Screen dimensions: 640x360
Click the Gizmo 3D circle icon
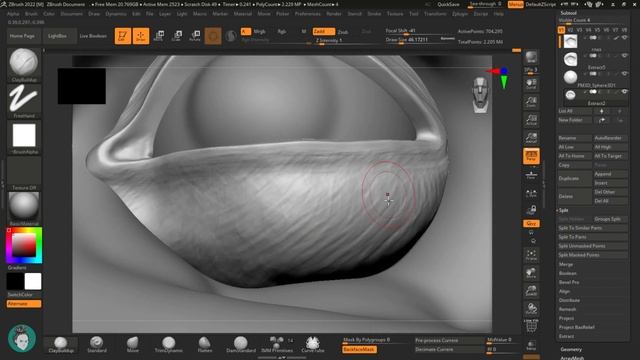tap(213, 36)
